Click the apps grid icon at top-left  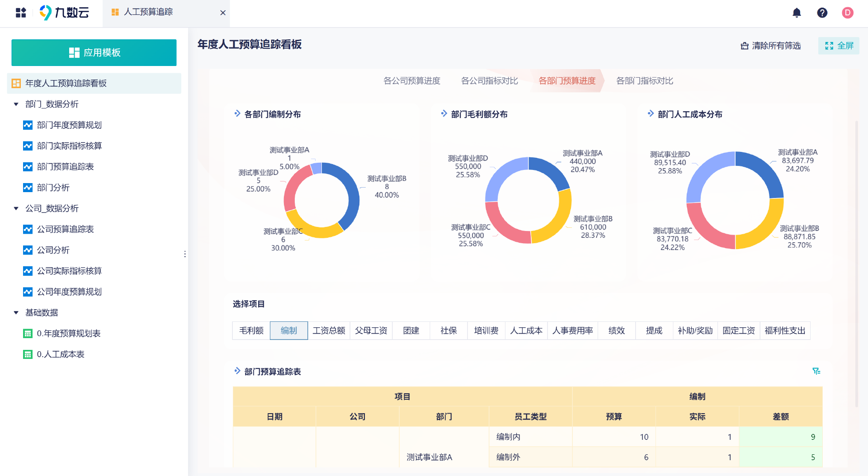pos(20,13)
